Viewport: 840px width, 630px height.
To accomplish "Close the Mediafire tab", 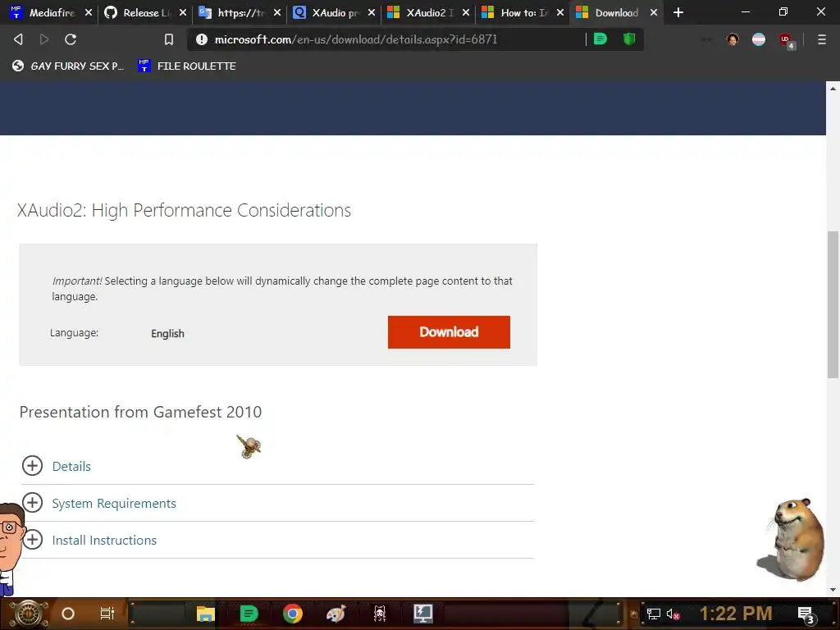I will click(x=89, y=12).
